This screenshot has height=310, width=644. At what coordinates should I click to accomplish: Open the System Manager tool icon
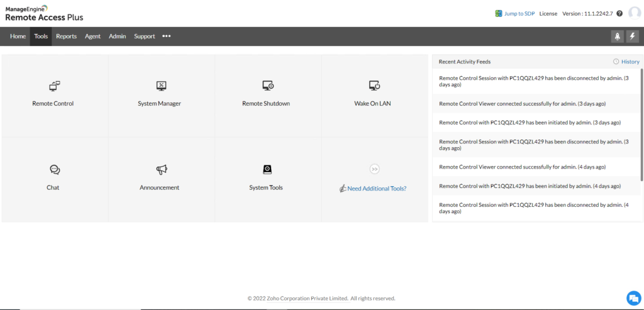[x=162, y=86]
